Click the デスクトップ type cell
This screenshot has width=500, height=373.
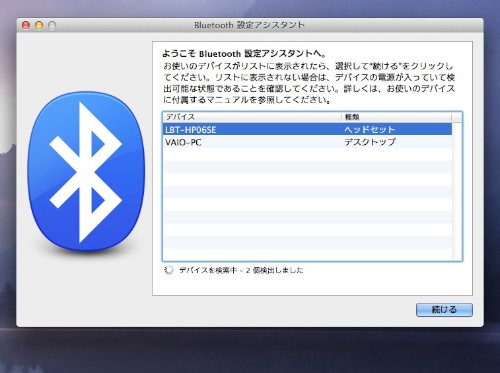pyautogui.click(x=370, y=142)
